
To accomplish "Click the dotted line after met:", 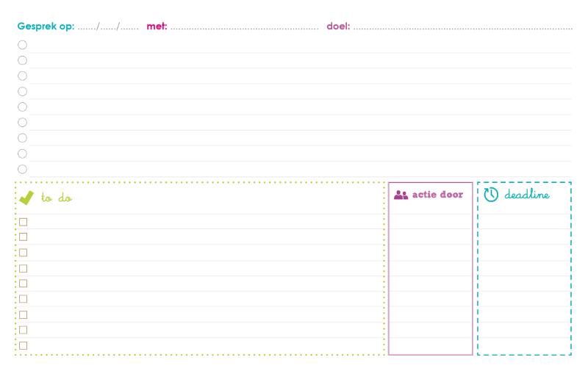I will (244, 28).
